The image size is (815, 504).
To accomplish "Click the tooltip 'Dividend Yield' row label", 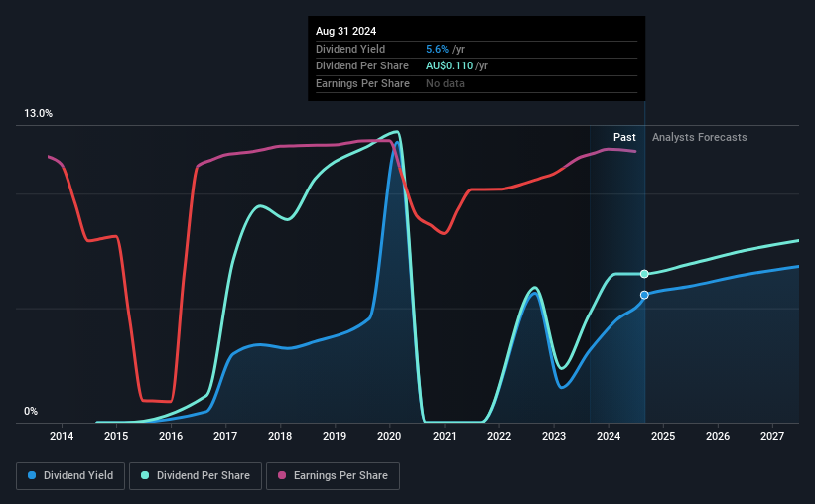I will click(350, 49).
